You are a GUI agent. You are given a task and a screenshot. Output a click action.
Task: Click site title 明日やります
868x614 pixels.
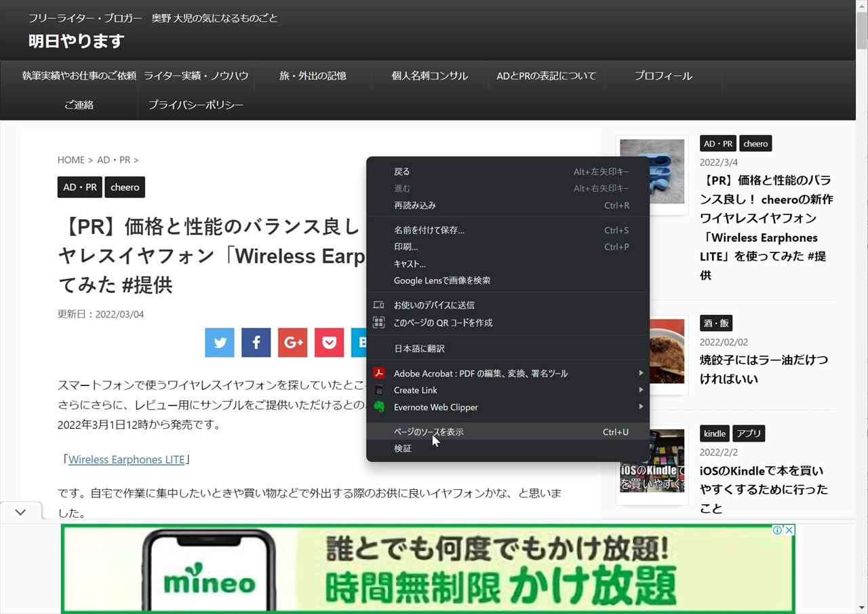(76, 41)
